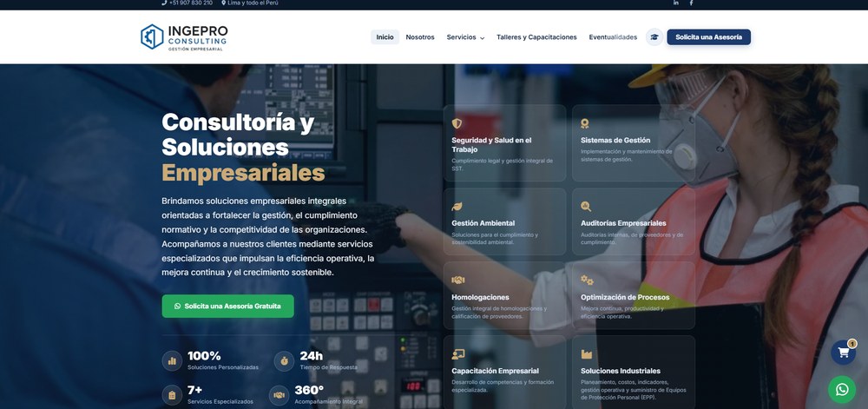Image resolution: width=868 pixels, height=409 pixels.
Task: Click the handshake icon on Homologaciones card
Action: pyautogui.click(x=457, y=280)
